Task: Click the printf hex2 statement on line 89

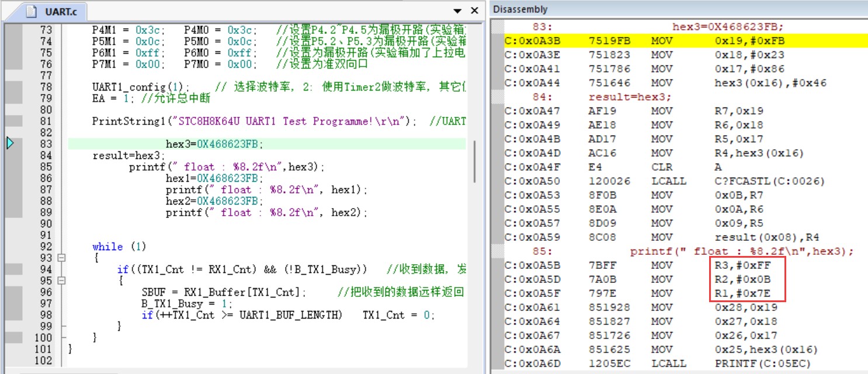Action: [x=267, y=212]
